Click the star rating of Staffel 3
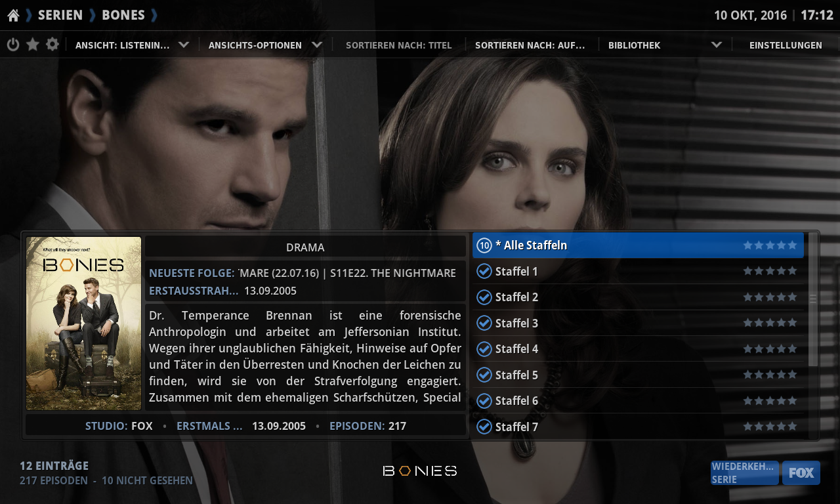This screenshot has height=504, width=840. point(770,323)
